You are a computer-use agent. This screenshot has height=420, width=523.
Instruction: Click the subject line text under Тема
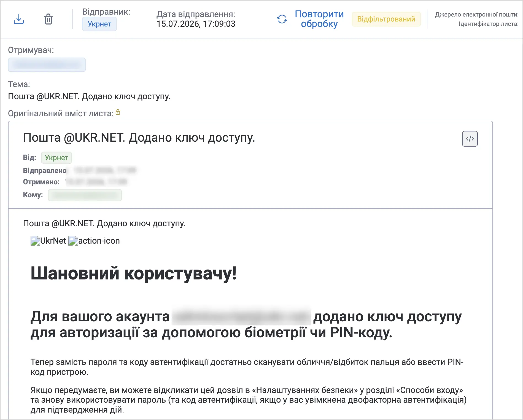pyautogui.click(x=89, y=96)
